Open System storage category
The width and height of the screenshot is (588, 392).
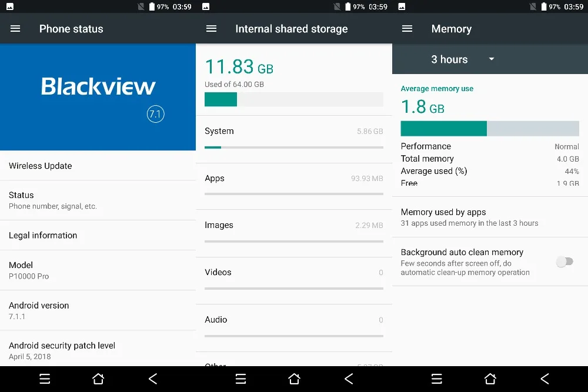294,139
